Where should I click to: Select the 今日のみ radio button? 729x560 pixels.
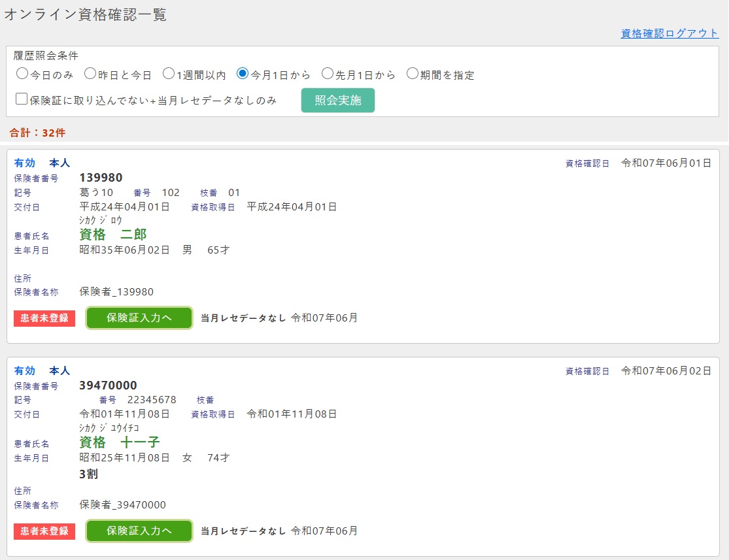22,74
